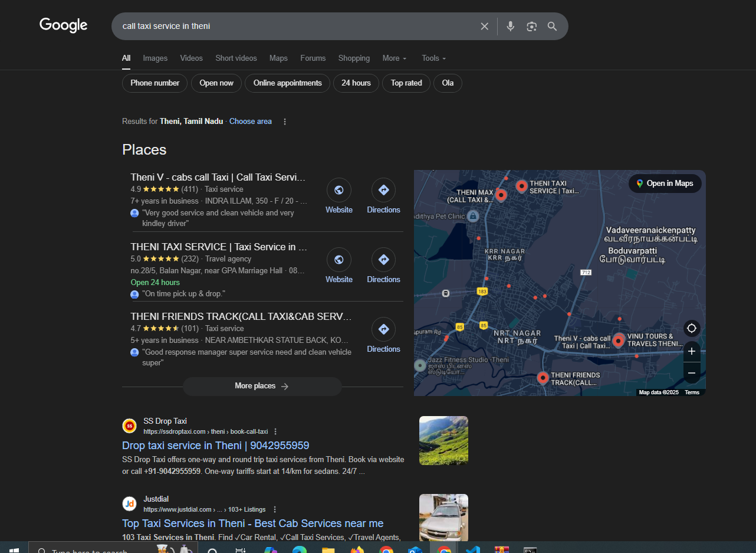Clear the search box with the X icon
Image resolution: width=756 pixels, height=553 pixels.
coord(484,27)
